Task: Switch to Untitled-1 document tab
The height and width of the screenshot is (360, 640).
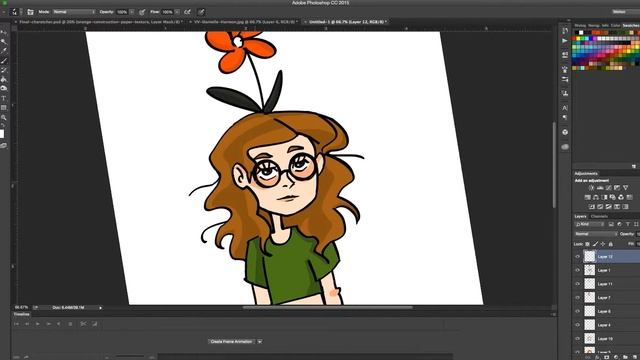Action: coord(348,22)
